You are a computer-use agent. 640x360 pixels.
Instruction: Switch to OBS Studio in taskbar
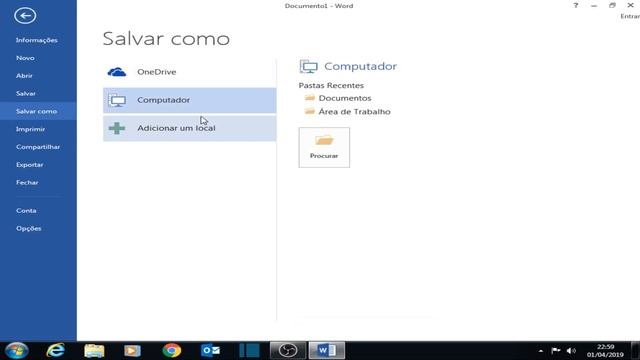click(x=288, y=351)
